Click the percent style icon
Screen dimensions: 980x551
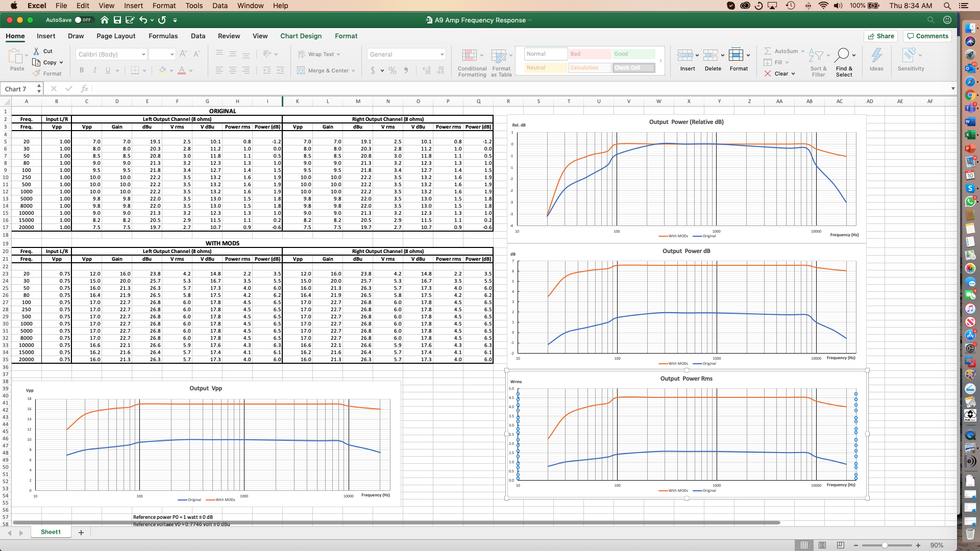393,70
